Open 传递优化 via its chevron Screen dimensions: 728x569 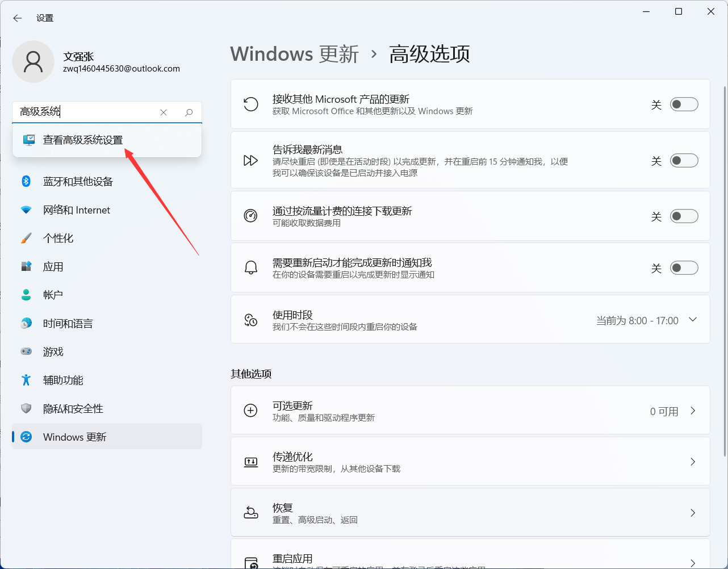[x=693, y=462]
